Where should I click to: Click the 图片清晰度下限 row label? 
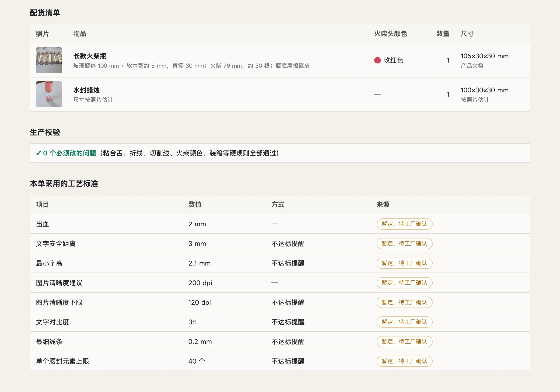point(59,302)
